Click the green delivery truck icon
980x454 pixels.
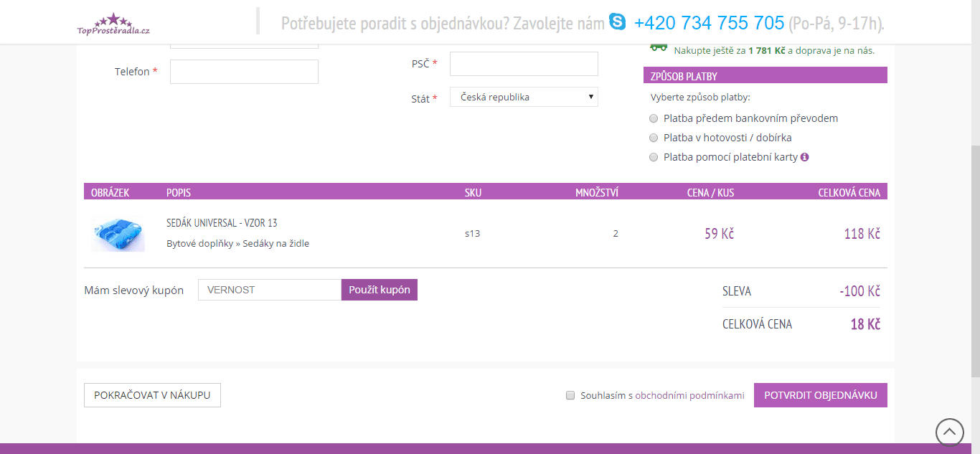[658, 47]
